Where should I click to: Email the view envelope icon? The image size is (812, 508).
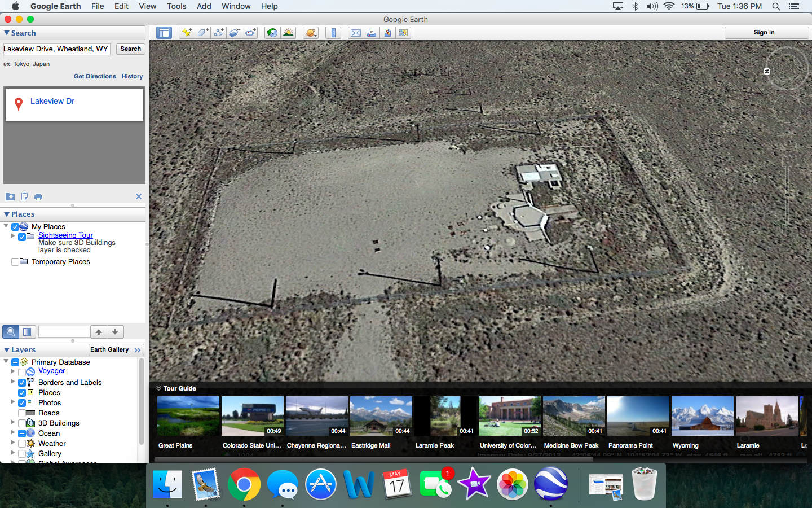point(356,33)
